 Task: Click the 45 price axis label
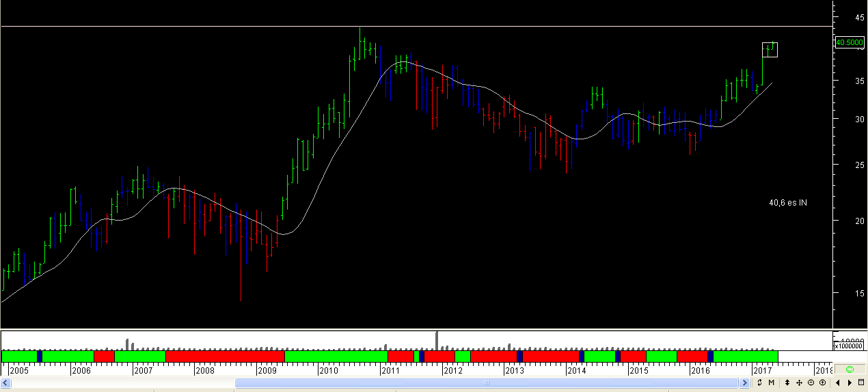coord(860,16)
